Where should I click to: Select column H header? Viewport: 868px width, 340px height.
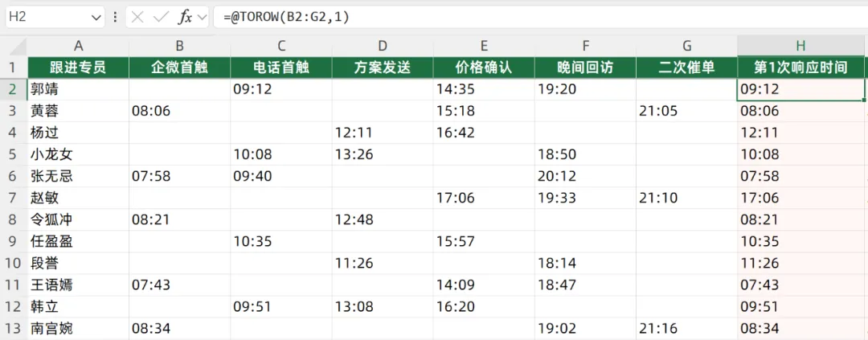(x=800, y=46)
